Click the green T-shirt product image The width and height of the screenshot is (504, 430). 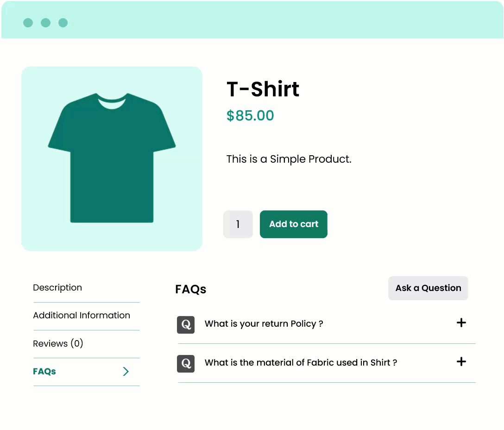click(112, 158)
